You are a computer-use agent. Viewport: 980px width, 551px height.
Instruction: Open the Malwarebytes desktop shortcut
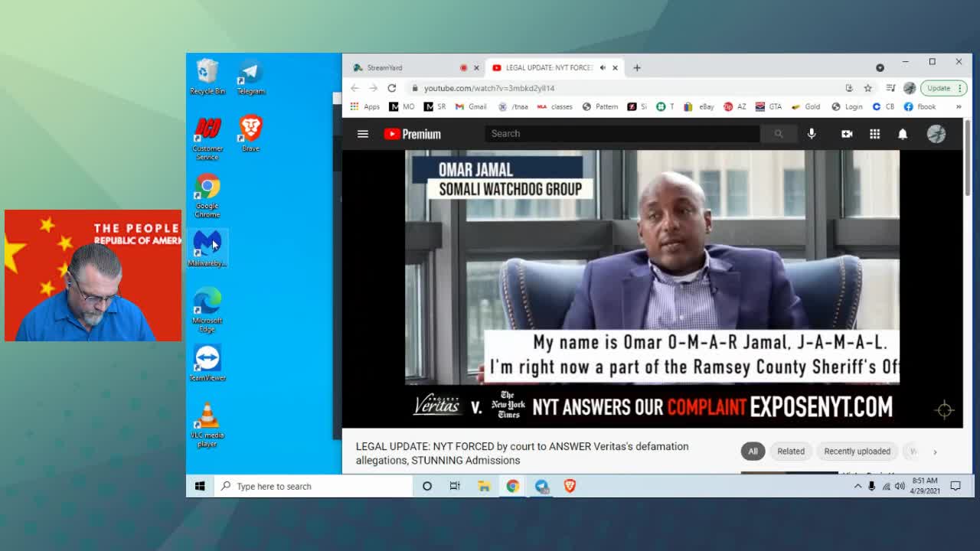(x=207, y=249)
